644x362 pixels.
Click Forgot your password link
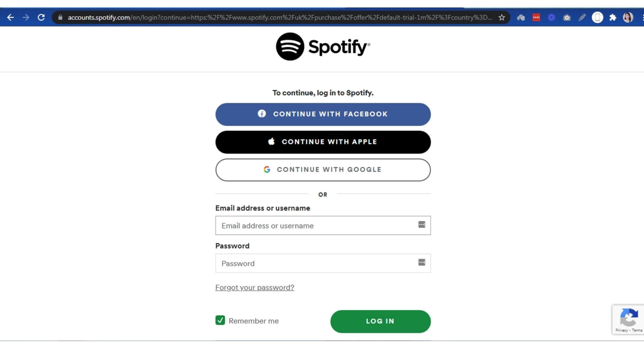point(255,287)
